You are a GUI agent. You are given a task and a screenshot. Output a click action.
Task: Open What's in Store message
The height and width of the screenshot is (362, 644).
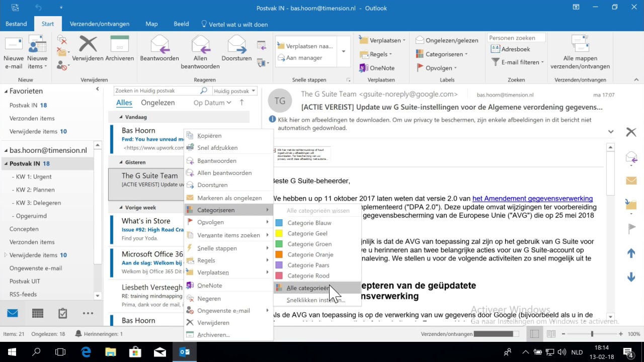[146, 229]
